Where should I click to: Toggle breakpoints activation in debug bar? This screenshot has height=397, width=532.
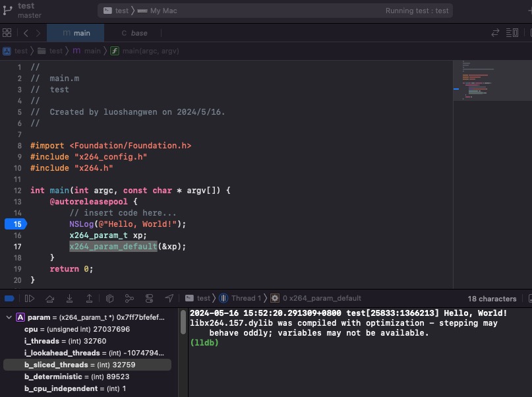coord(9,299)
